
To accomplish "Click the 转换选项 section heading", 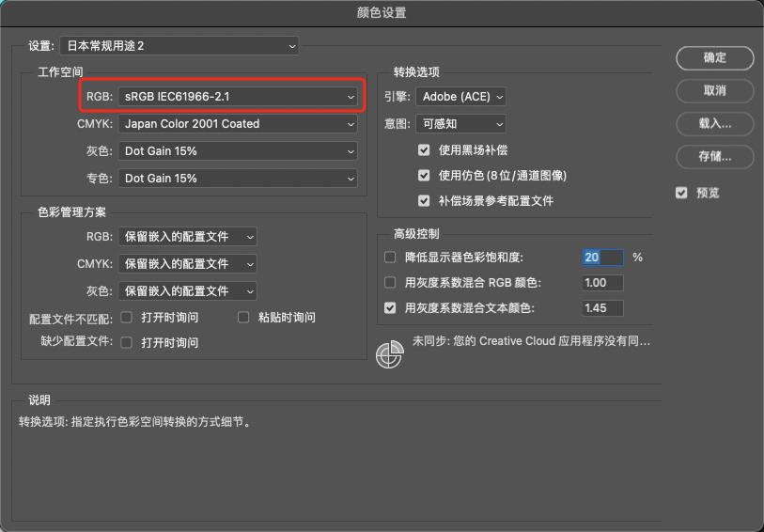I will tap(416, 72).
